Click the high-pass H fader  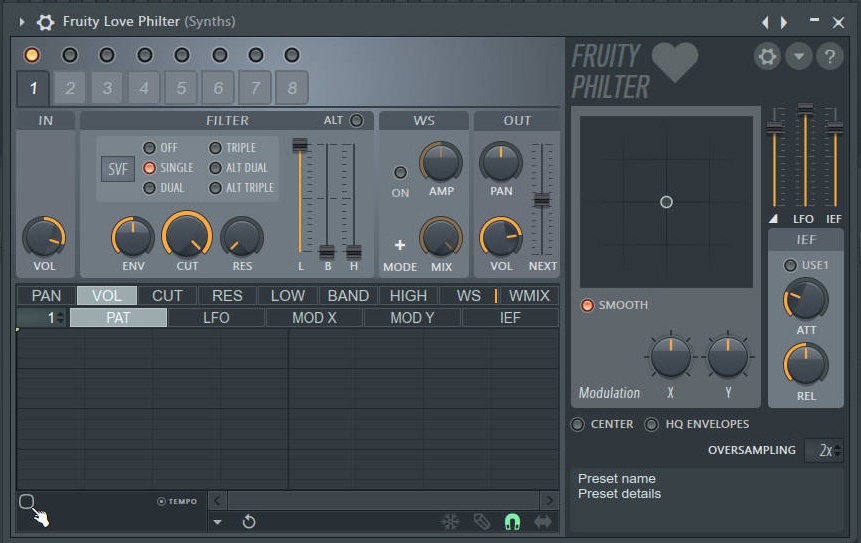[x=354, y=252]
